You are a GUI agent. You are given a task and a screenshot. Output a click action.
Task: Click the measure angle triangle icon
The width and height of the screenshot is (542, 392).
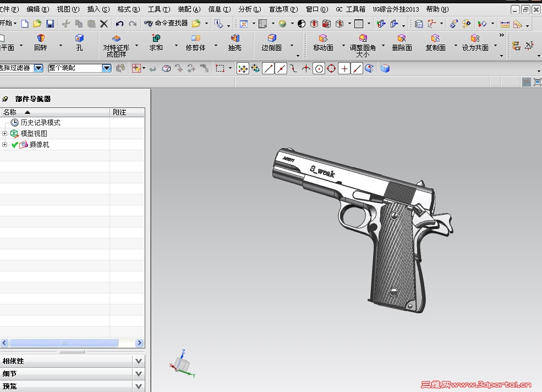coord(517,24)
